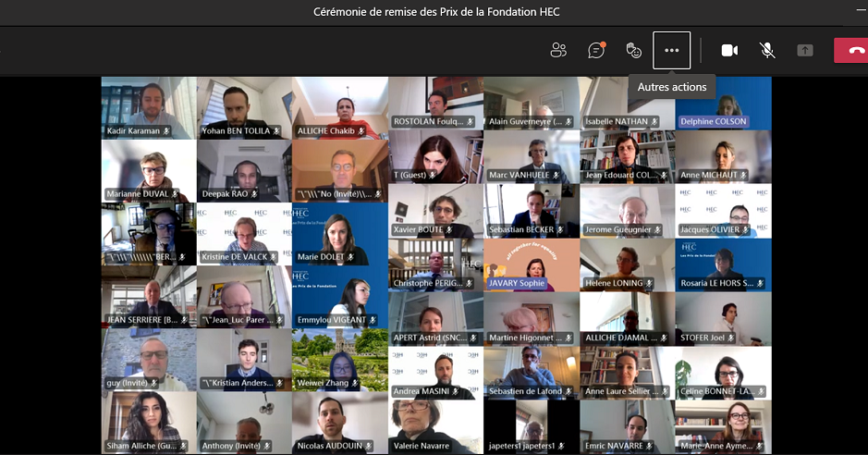Select Weiwei Zhang's castle video tile
Image resolution: width=868 pixels, height=455 pixels.
(x=339, y=356)
